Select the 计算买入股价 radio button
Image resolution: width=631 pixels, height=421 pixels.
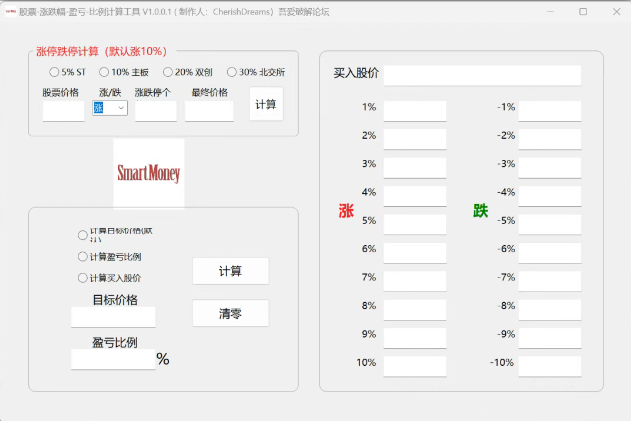tap(83, 278)
